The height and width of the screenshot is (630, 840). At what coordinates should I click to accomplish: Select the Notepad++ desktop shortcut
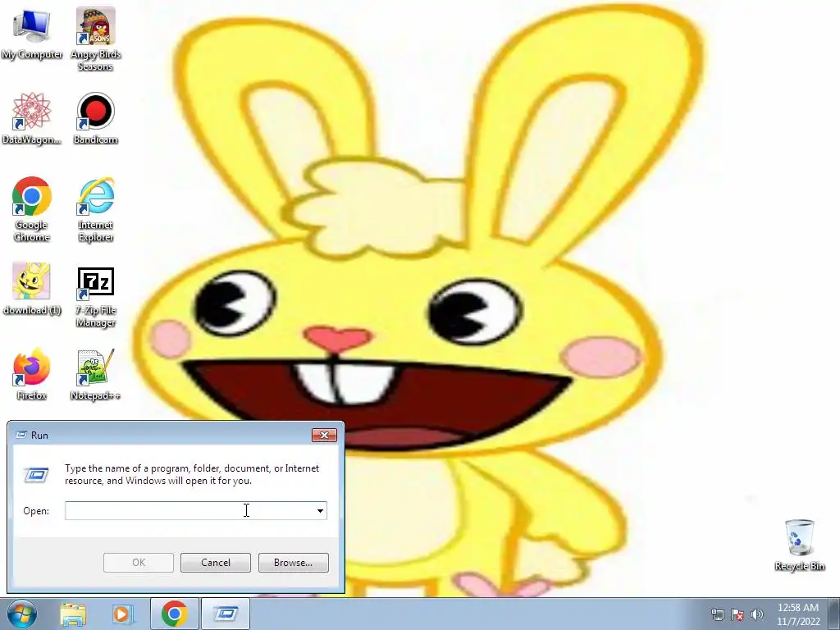[95, 374]
